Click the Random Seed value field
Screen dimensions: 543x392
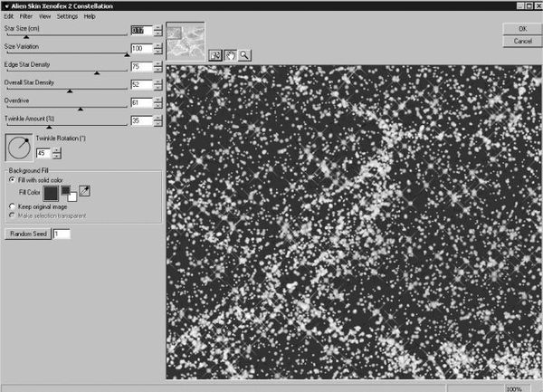point(61,234)
